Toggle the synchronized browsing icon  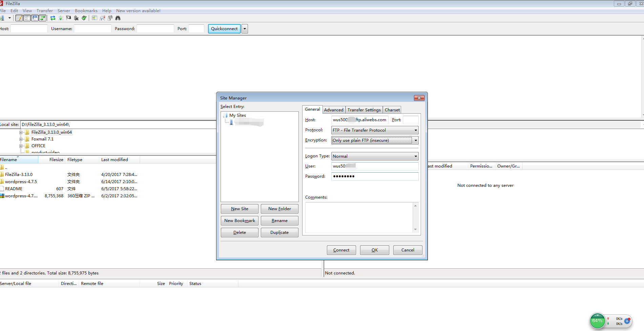point(110,18)
